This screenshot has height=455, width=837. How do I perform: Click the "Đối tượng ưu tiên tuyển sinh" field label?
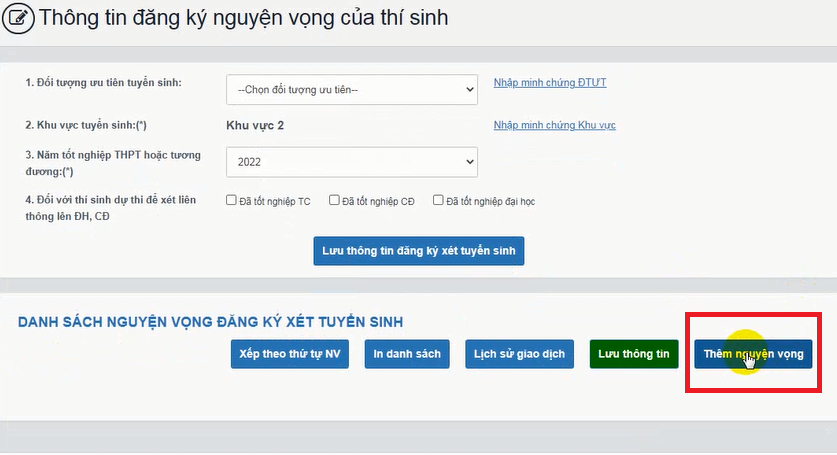pyautogui.click(x=103, y=82)
